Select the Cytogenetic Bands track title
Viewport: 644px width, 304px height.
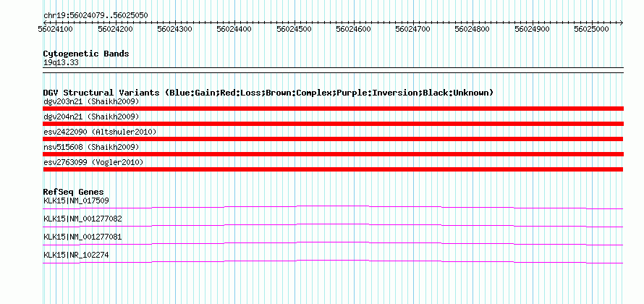click(x=86, y=54)
